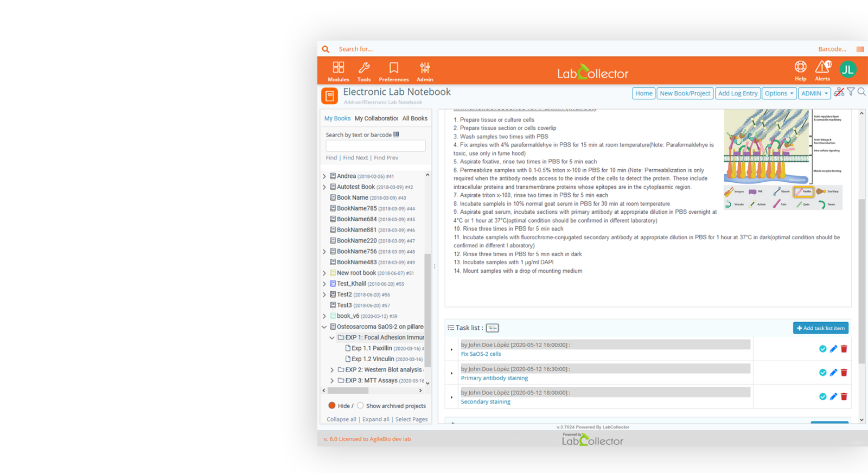Click the top search magnifier icon
This screenshot has height=473, width=868.
tap(325, 49)
